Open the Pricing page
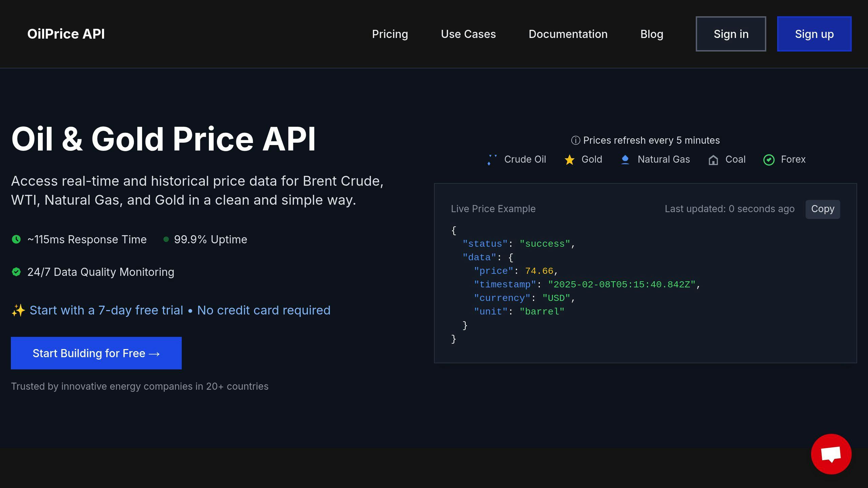Image resolution: width=868 pixels, height=488 pixels. [x=390, y=34]
